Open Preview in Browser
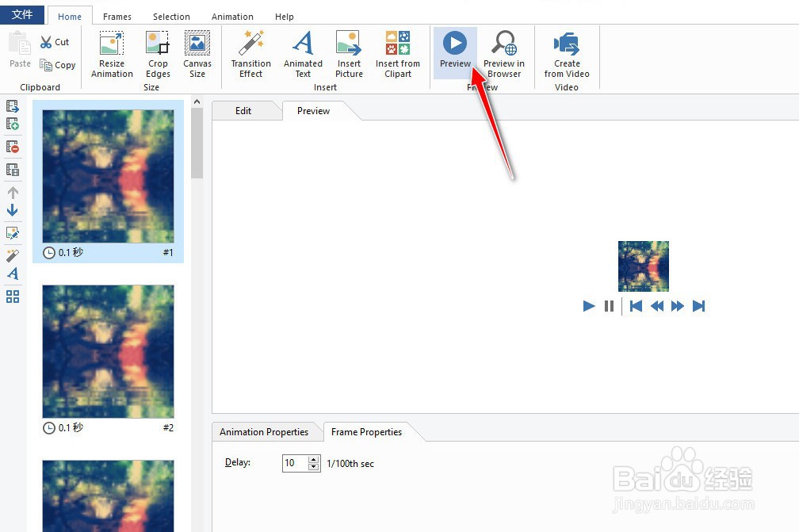The image size is (799, 532). point(504,54)
